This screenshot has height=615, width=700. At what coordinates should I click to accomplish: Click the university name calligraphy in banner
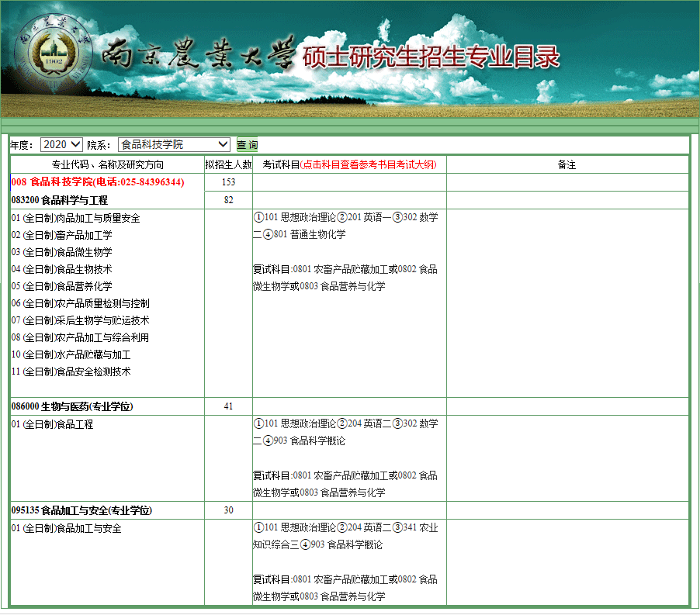199,56
